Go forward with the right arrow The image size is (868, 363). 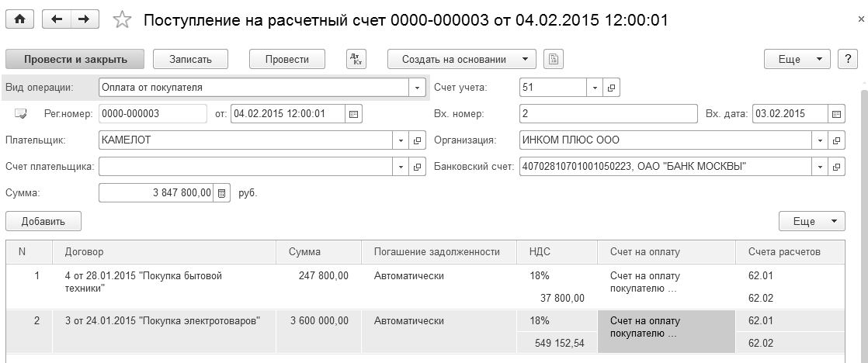pos(85,20)
